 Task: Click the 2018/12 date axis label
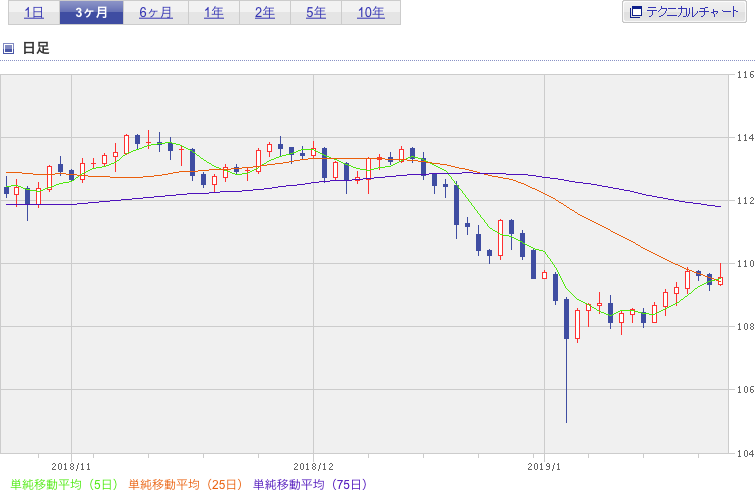[x=313, y=467]
